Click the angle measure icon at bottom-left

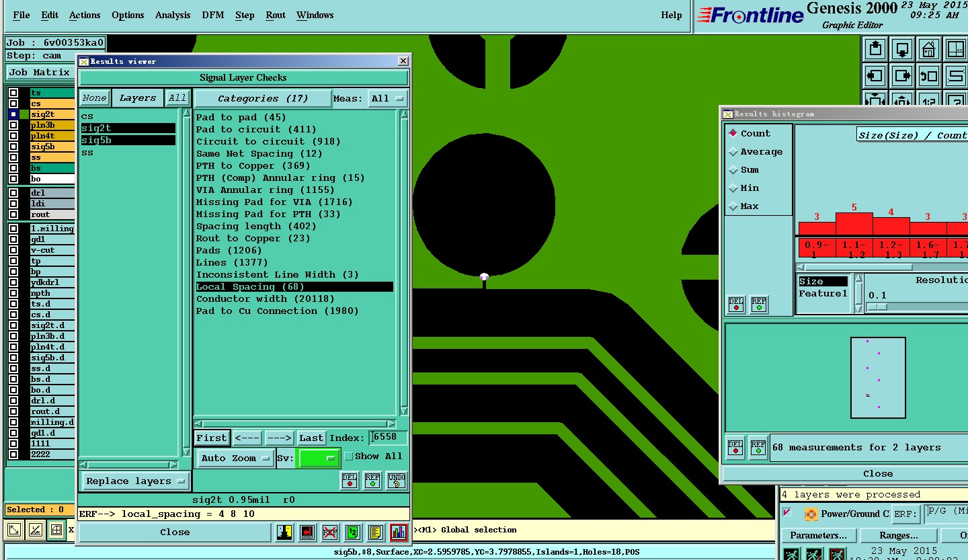35,530
